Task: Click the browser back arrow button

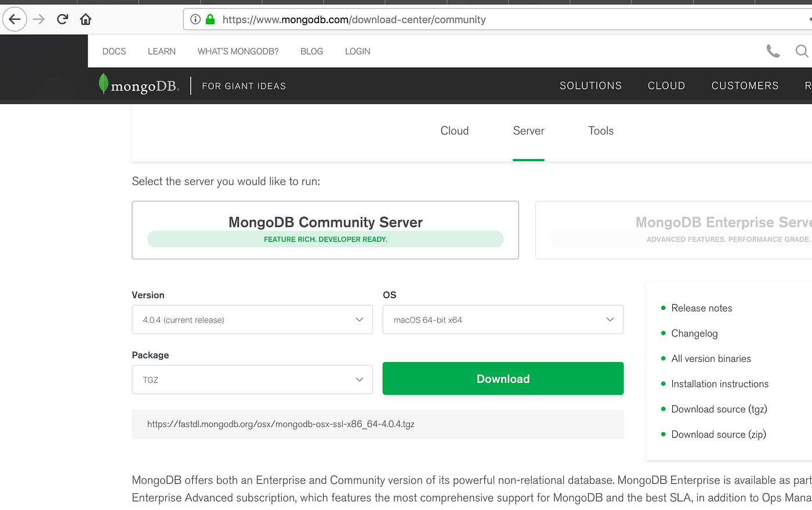Action: click(x=15, y=19)
